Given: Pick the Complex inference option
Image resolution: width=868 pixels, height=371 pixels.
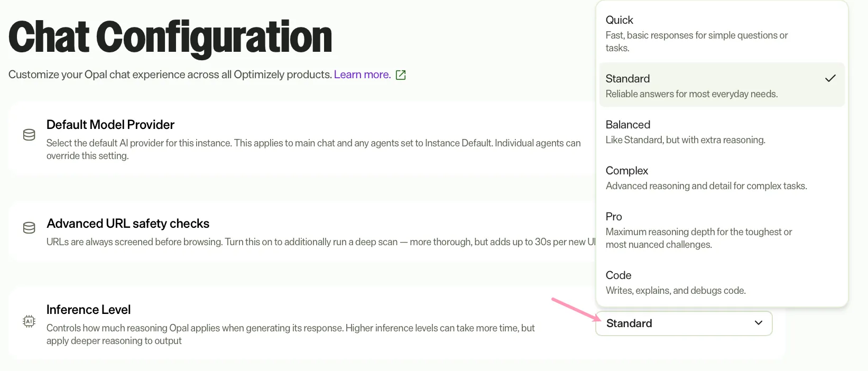Looking at the screenshot, I should pyautogui.click(x=722, y=178).
